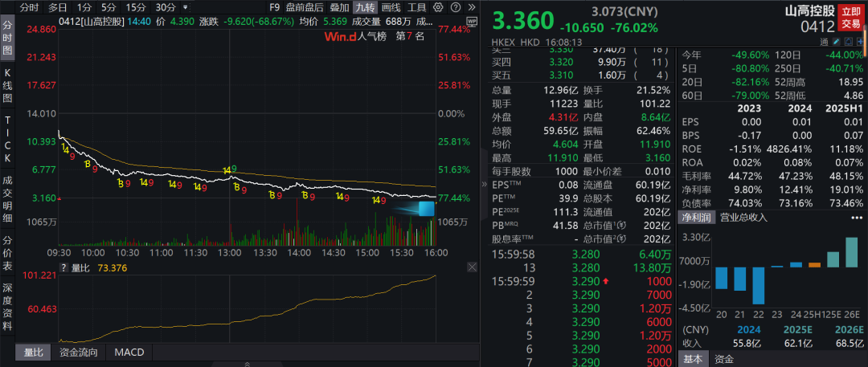Click the 山高控股 stock name header

[x=810, y=11]
